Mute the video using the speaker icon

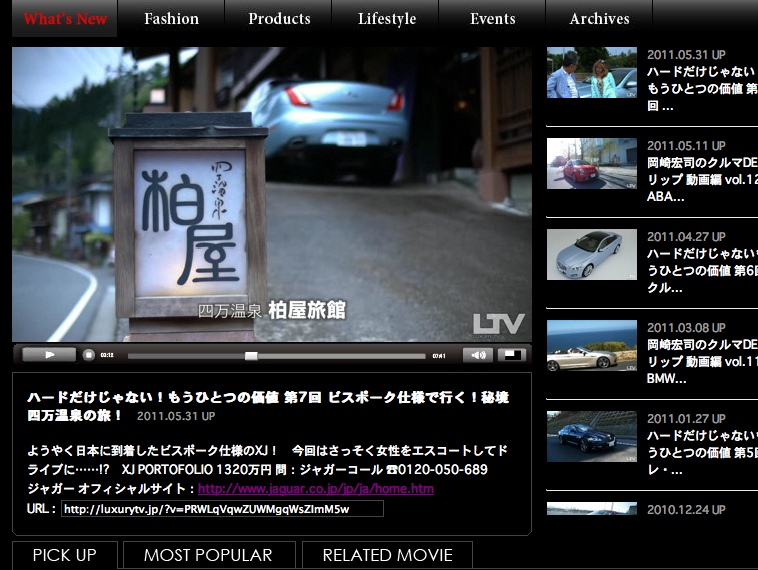[x=478, y=355]
